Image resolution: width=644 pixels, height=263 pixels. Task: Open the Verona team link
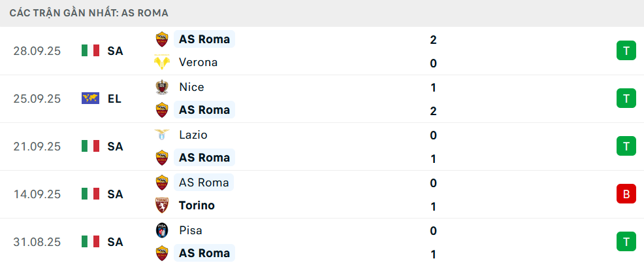point(198,63)
